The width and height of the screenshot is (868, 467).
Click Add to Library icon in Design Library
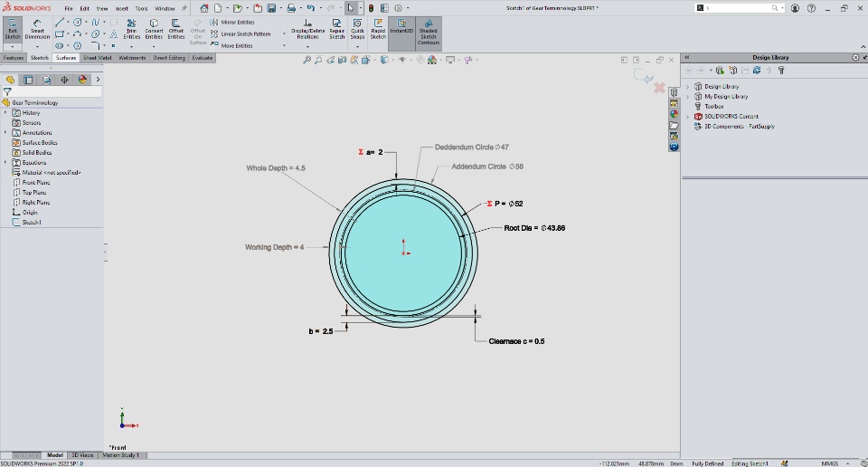[x=721, y=71]
